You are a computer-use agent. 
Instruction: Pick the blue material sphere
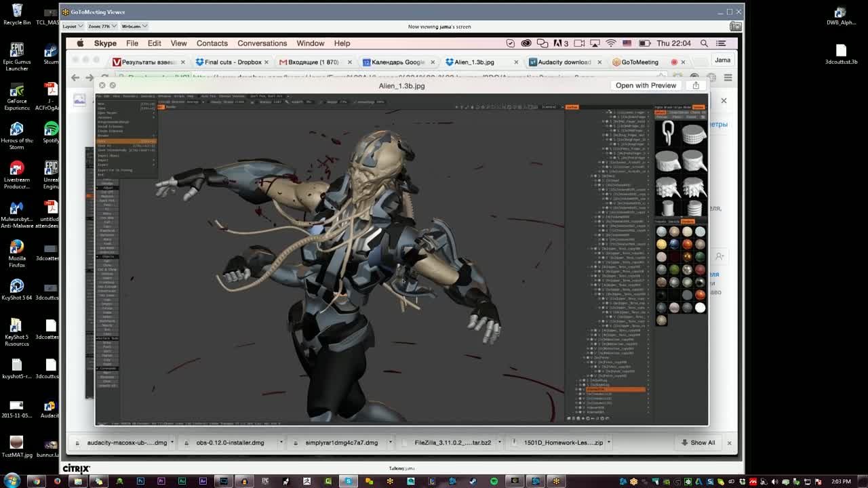pos(674,244)
